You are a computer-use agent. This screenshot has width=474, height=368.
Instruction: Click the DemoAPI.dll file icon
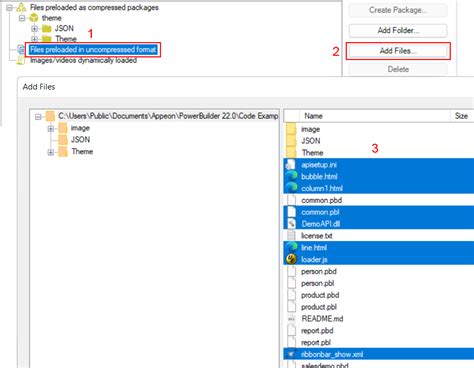(291, 224)
